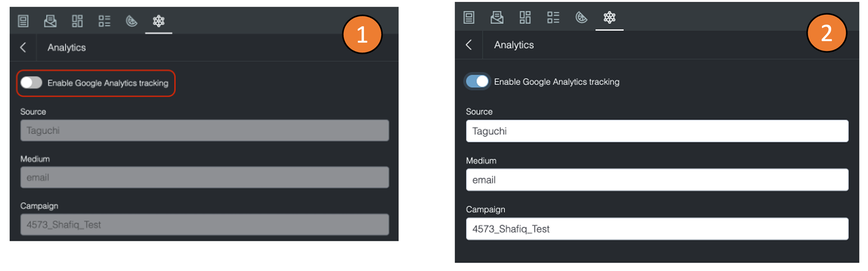The height and width of the screenshot is (271, 868).
Task: Open the citrus slice icon in panel 1
Action: click(x=132, y=21)
